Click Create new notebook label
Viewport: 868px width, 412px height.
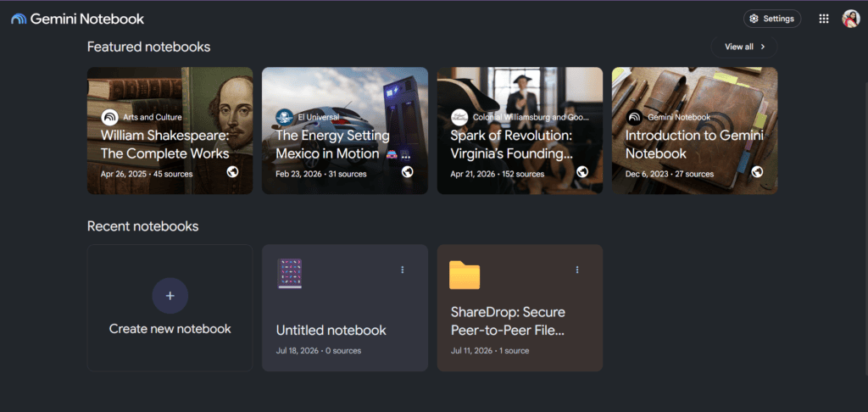tap(170, 329)
